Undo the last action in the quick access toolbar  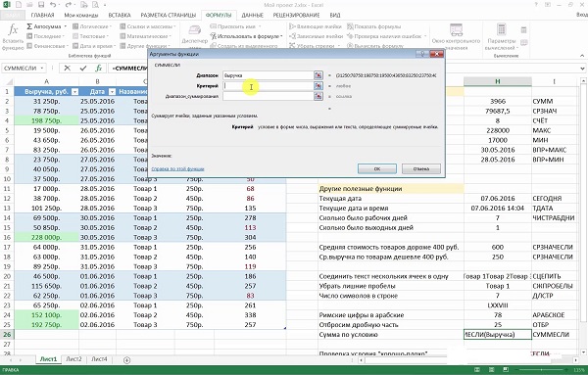click(x=53, y=5)
